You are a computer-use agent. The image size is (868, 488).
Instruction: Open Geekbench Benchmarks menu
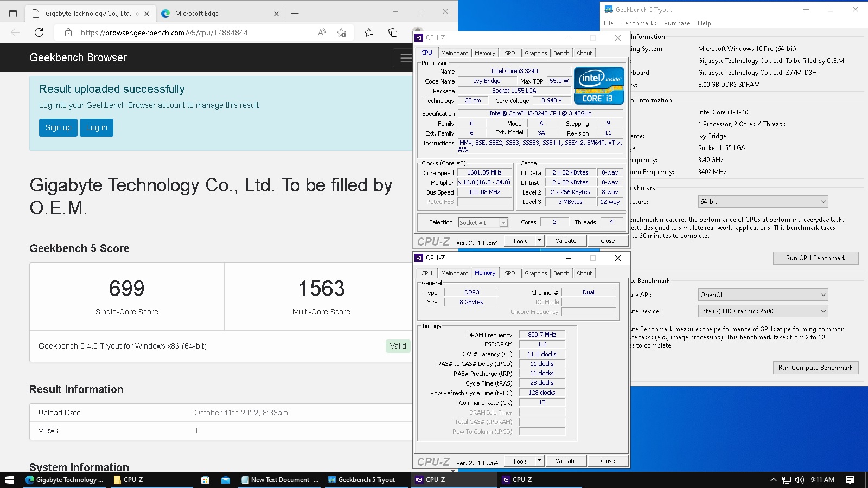point(639,23)
